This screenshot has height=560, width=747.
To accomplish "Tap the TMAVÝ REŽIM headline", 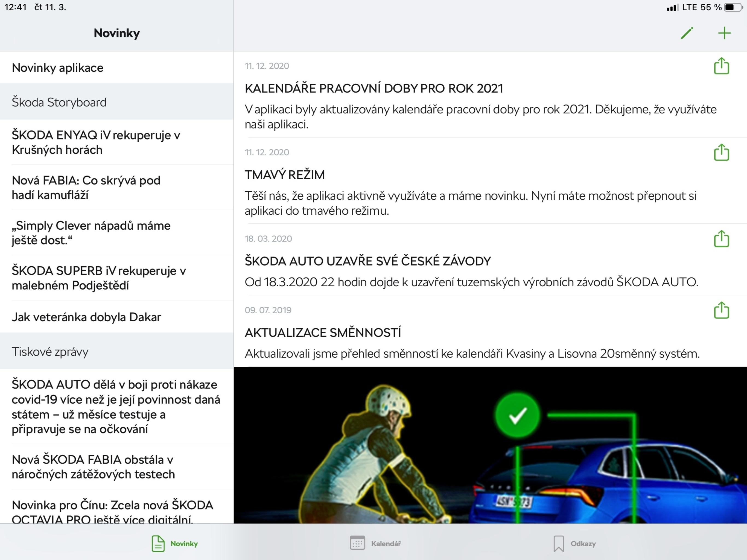I will click(285, 175).
